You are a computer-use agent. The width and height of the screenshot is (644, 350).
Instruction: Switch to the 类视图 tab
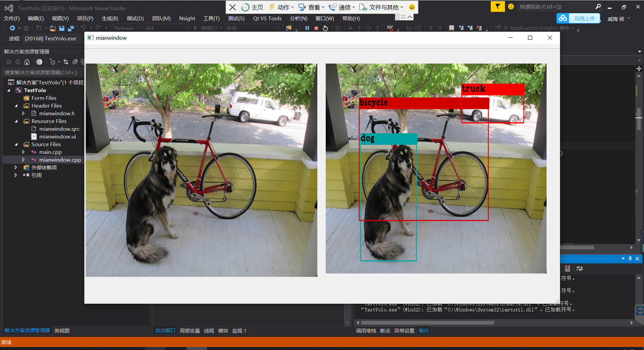(62, 330)
